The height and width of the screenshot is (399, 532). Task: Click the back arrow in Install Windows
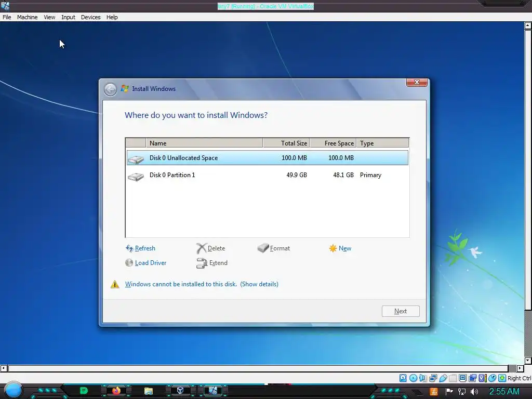coord(110,89)
